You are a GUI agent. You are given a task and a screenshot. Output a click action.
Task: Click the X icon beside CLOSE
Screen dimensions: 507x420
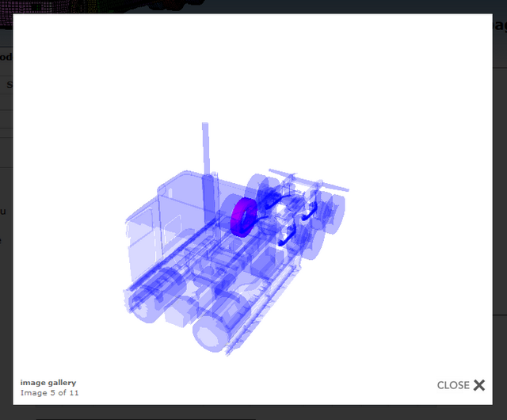click(x=479, y=385)
